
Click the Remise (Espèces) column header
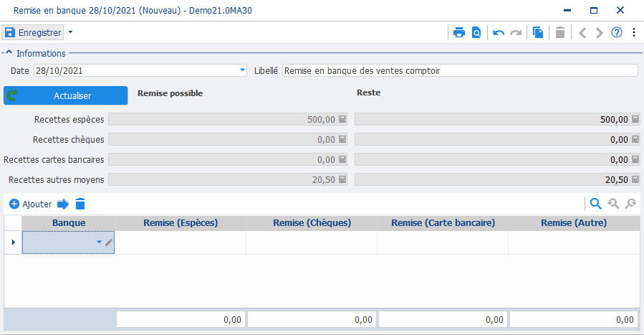point(181,223)
